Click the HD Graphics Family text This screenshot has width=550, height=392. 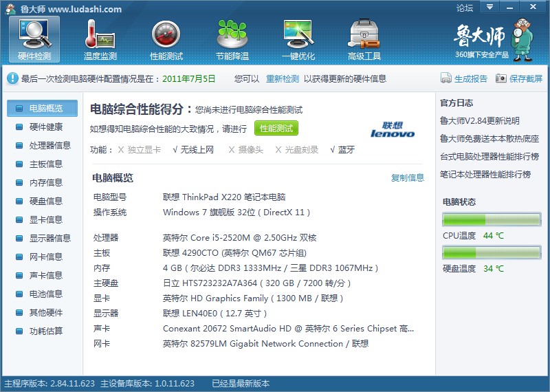coord(253,298)
